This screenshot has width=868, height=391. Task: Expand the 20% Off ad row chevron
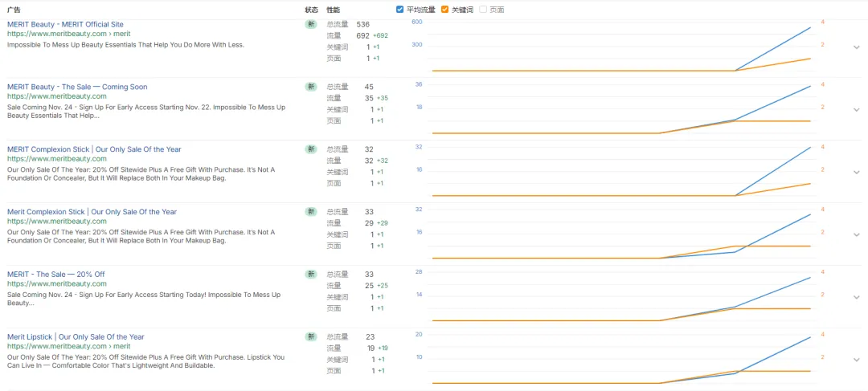[x=856, y=298]
